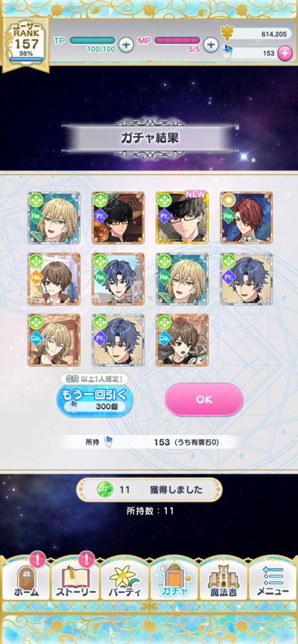This screenshot has height=644, width=298.
Task: Tap the TP gauge bar
Action: (93, 40)
